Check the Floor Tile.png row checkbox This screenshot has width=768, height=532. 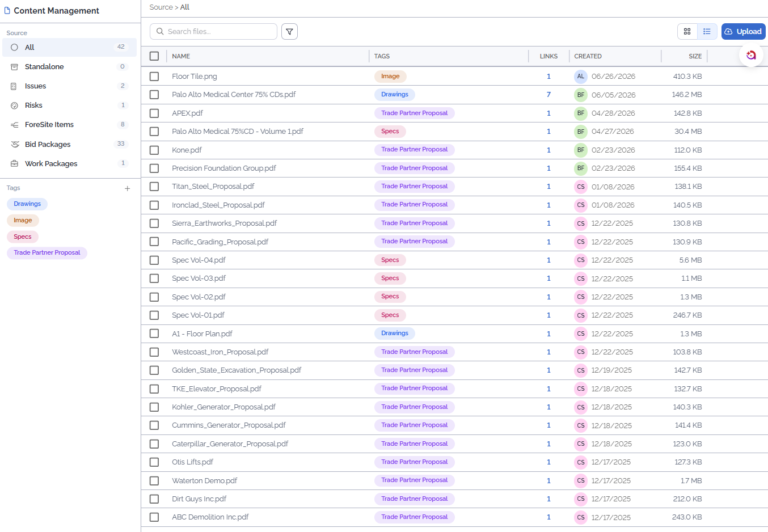154,77
